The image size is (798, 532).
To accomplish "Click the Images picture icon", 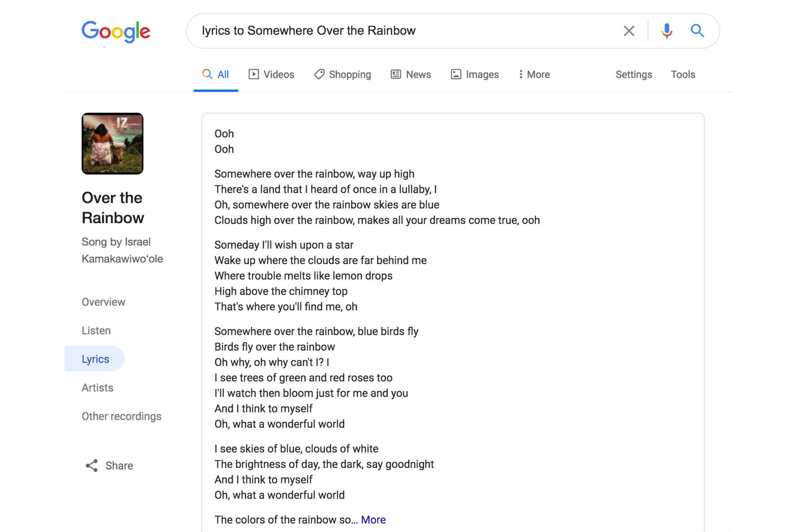I will (x=456, y=74).
